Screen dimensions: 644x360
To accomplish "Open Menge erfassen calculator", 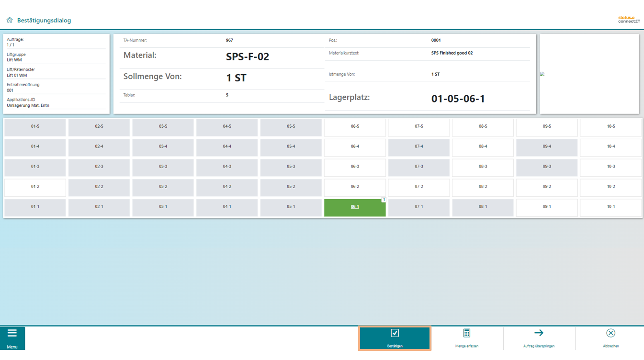I will 467,338.
